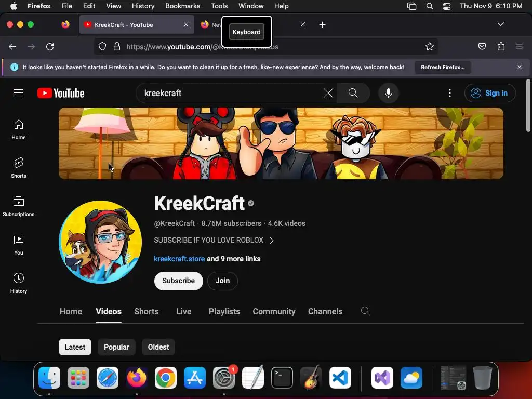Expand channel description SUBSCRIBE IF YOU LOVE ROBLOX
Viewport: 532px width, 399px height.
[x=214, y=240]
